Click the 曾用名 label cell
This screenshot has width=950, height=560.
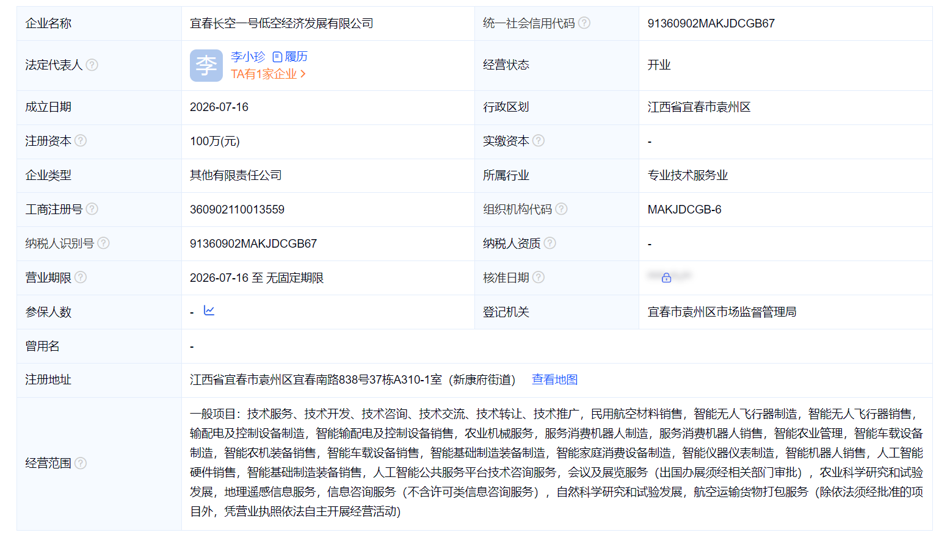click(99, 346)
